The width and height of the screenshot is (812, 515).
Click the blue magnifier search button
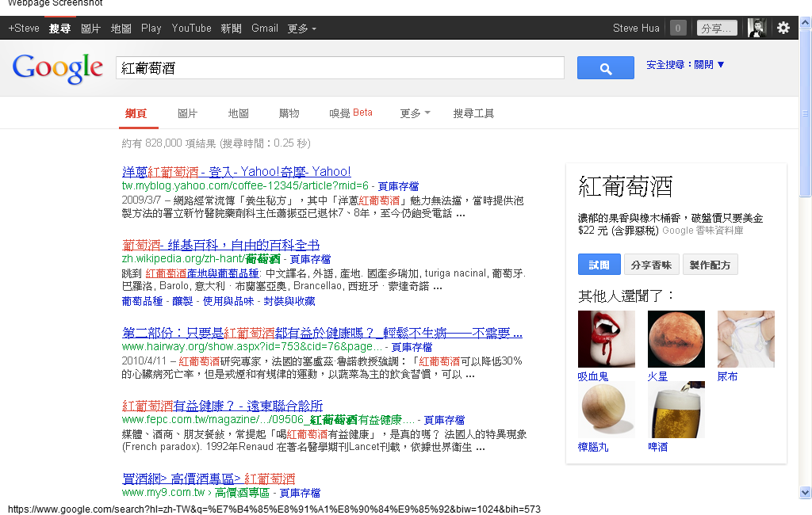[605, 68]
